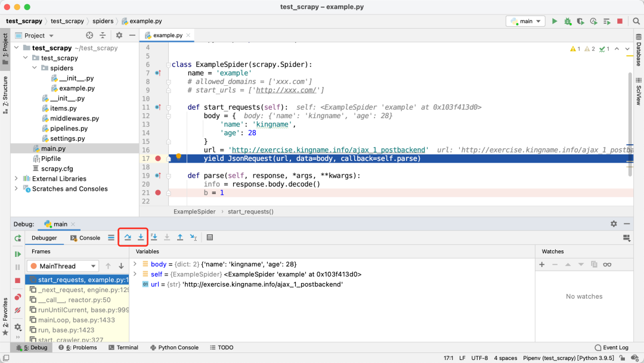The width and height of the screenshot is (644, 363).
Task: Select main.py in project tree
Action: point(75,148)
